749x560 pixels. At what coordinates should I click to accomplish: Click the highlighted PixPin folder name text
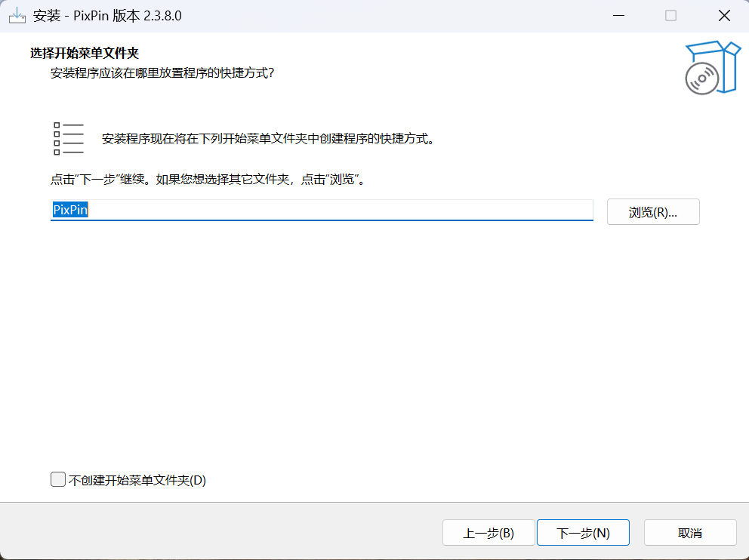tap(70, 210)
